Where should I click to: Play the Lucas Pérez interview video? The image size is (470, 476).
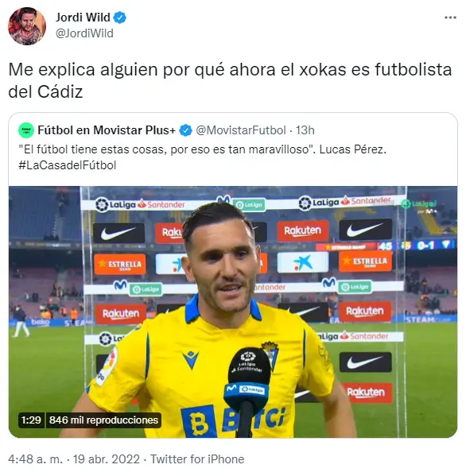pos(233,312)
